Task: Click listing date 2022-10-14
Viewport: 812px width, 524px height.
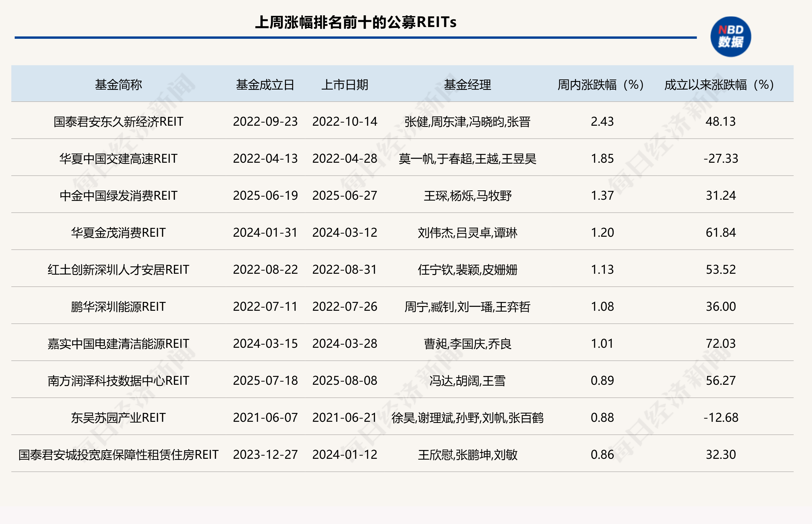Action: pos(345,122)
